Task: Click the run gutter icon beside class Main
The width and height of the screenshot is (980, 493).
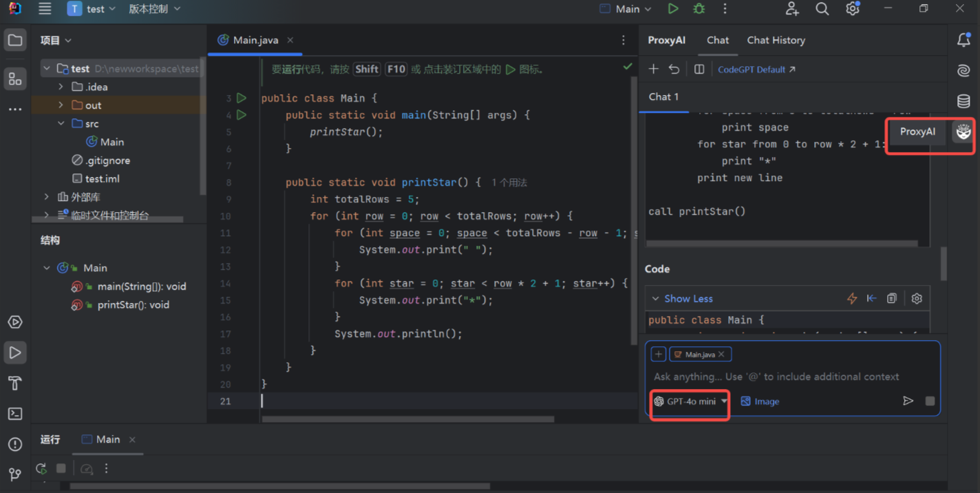Action: (x=241, y=98)
